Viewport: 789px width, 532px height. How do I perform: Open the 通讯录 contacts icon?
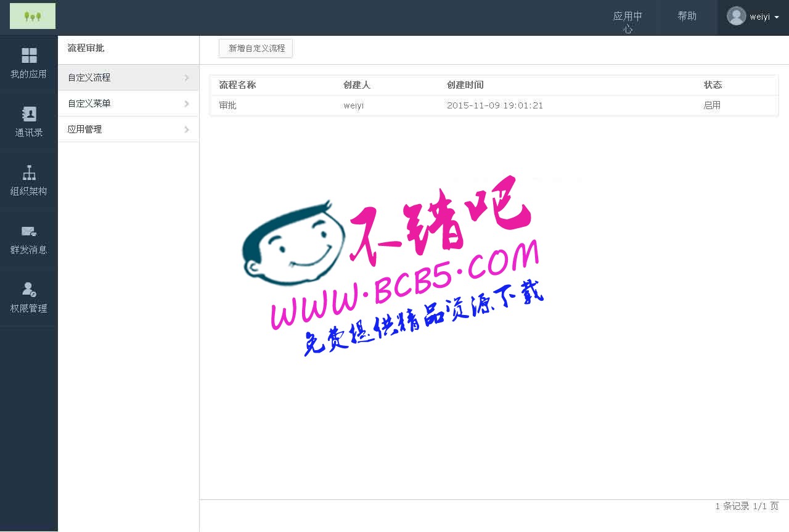(29, 114)
